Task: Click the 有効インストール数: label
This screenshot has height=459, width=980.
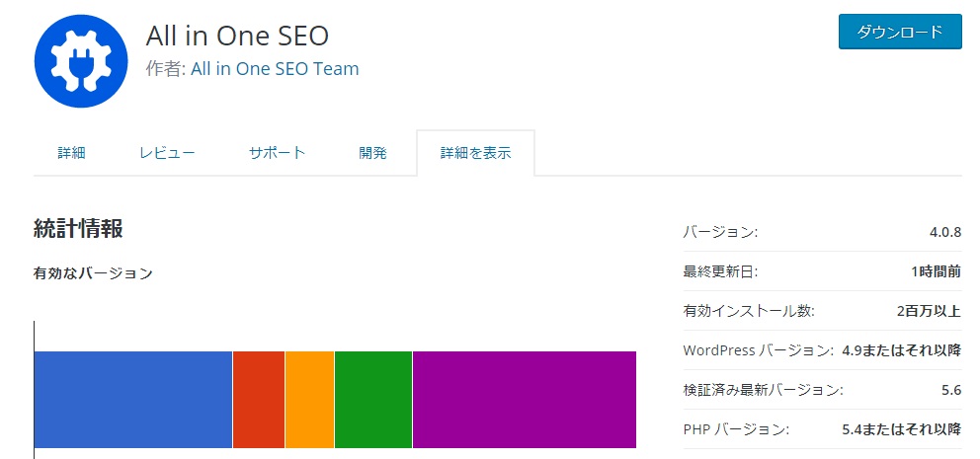Action: coord(749,311)
